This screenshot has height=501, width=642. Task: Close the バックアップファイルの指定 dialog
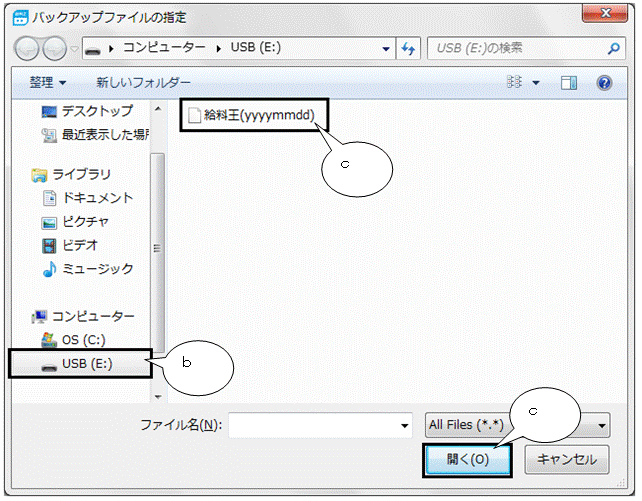(605, 13)
